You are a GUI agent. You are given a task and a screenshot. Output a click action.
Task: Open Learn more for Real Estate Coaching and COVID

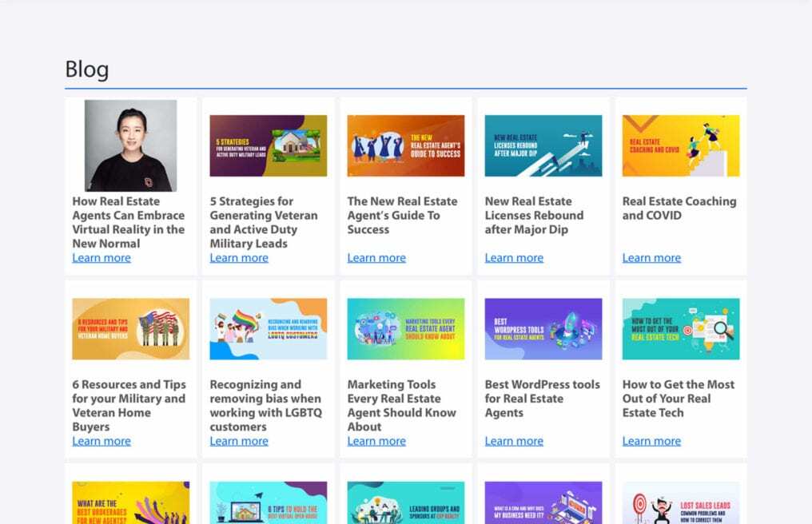pyautogui.click(x=651, y=258)
